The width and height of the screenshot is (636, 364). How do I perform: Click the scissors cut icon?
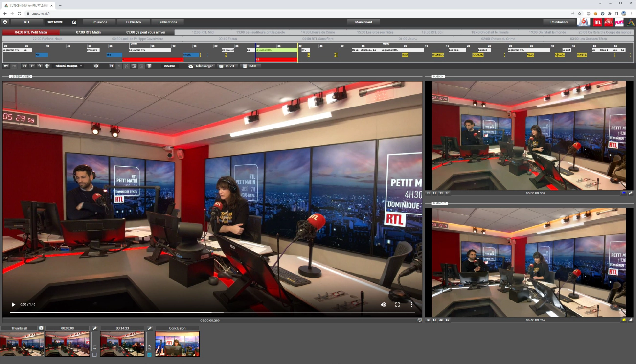(x=126, y=66)
